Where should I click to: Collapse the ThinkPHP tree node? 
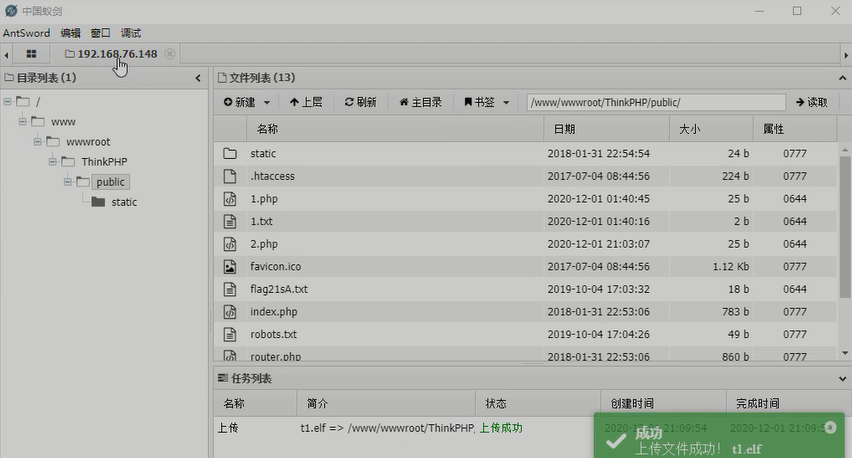53,162
